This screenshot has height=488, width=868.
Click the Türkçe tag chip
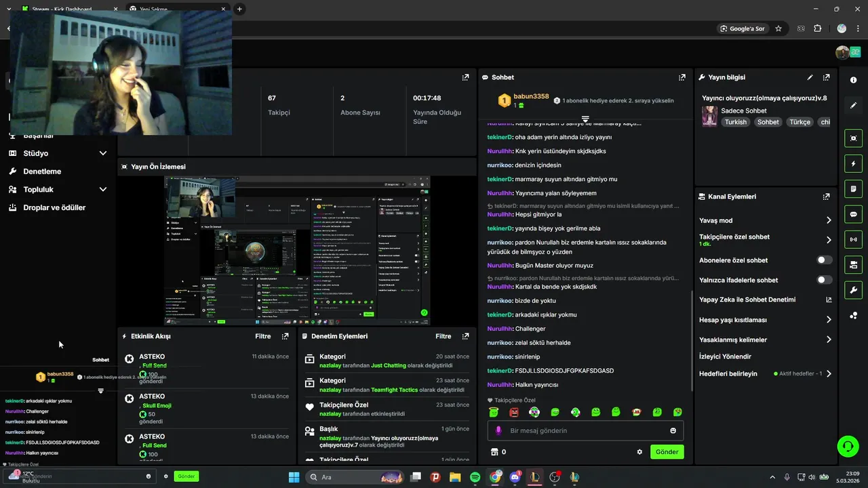point(800,122)
